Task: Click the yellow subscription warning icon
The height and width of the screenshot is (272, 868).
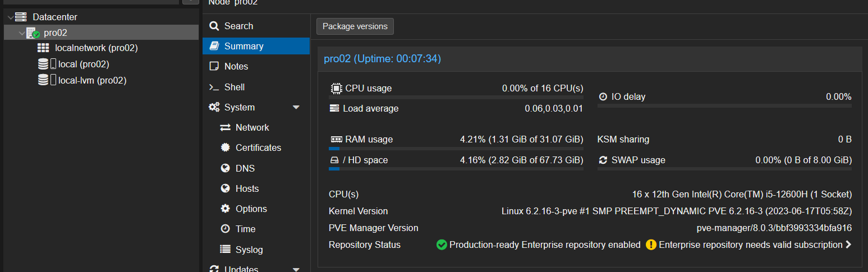Action: point(651,245)
